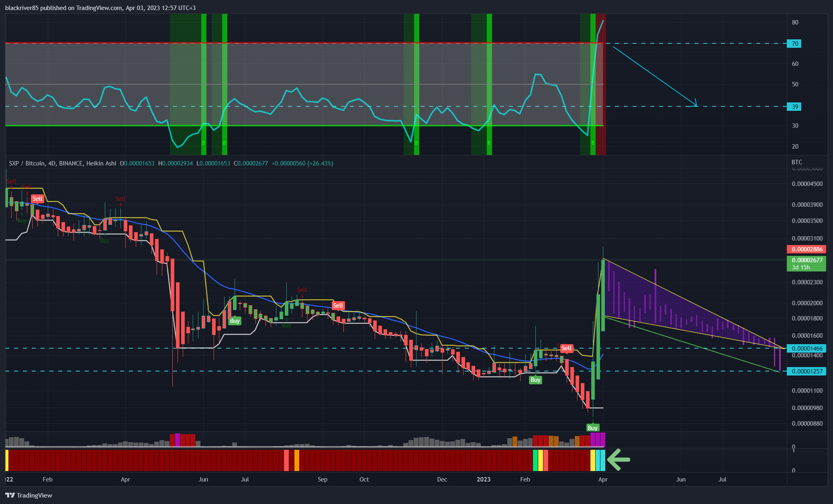Click the cyan 70 level label on the RSI axis
The height and width of the screenshot is (504, 833).
coord(794,43)
